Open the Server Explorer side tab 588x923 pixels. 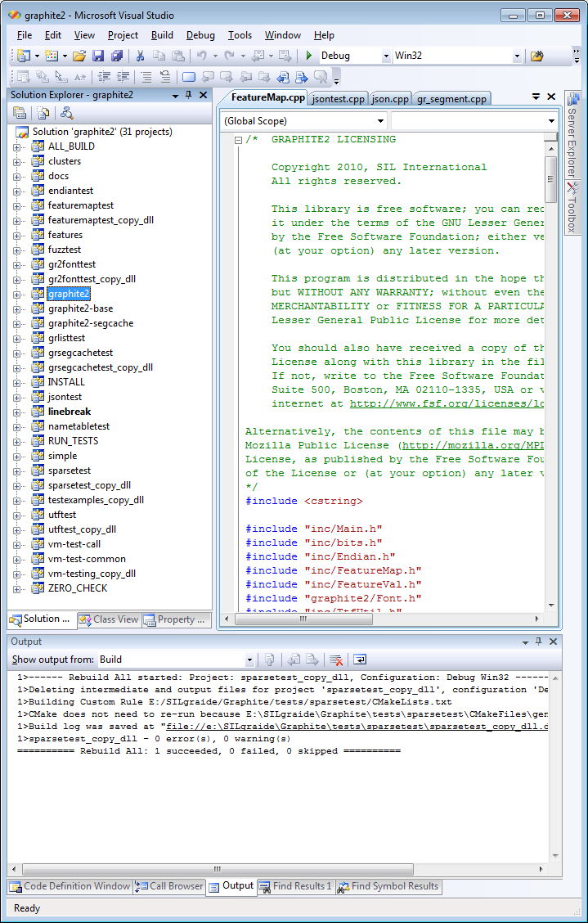click(572, 135)
